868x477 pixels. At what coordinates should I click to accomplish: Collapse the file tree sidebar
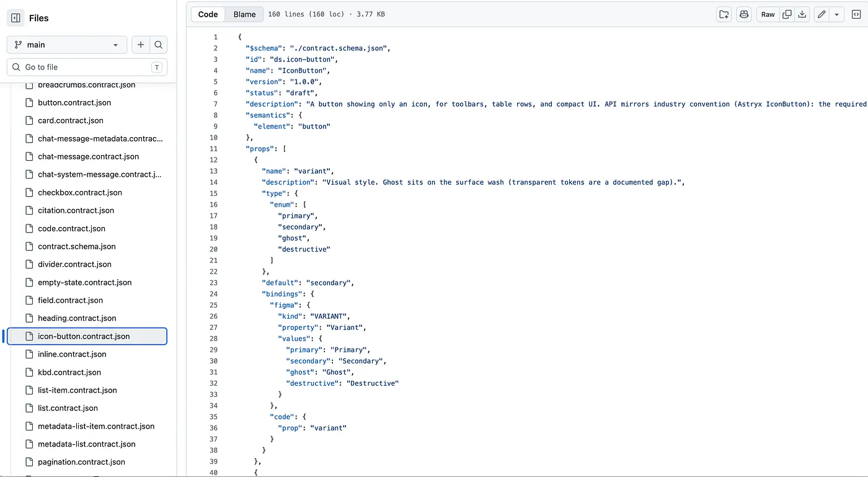click(x=15, y=18)
